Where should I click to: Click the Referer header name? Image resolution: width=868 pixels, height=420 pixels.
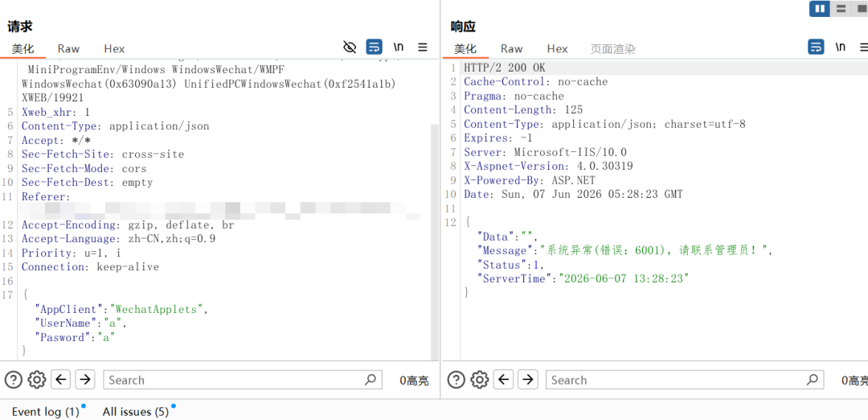(46, 196)
